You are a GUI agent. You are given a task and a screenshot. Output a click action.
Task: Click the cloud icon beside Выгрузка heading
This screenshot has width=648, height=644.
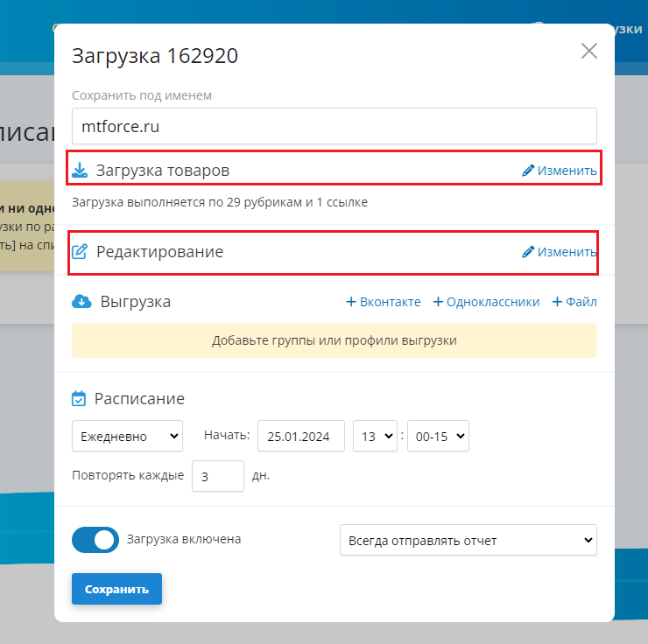click(x=81, y=302)
